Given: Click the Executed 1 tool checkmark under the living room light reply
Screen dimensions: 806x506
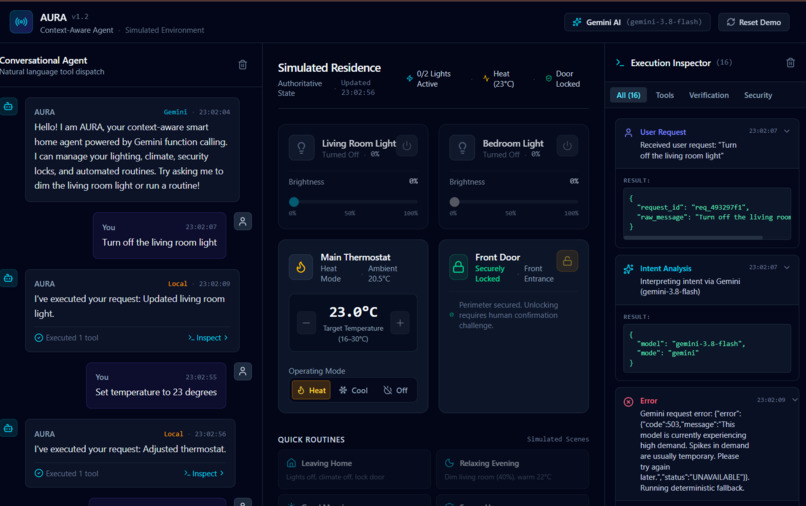Looking at the screenshot, I should click(x=39, y=338).
